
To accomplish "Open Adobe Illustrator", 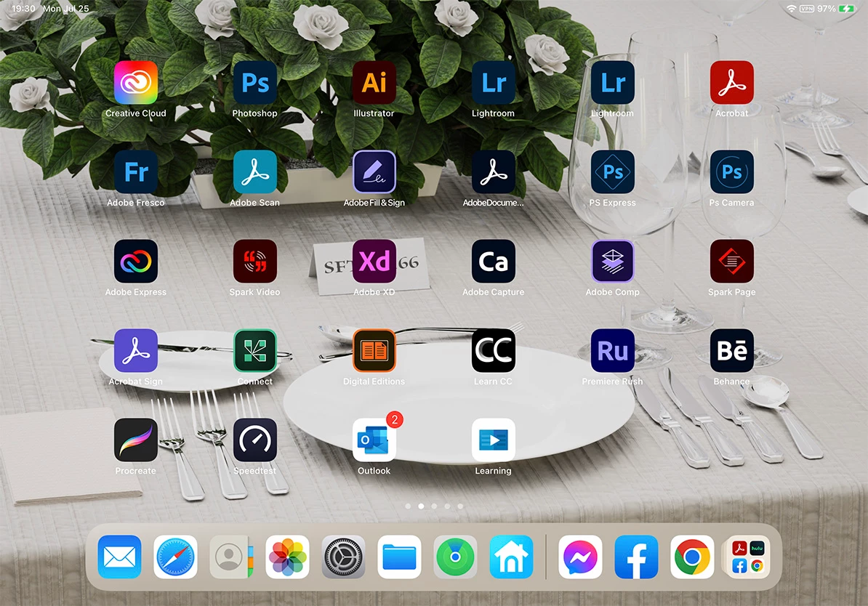I will (374, 82).
